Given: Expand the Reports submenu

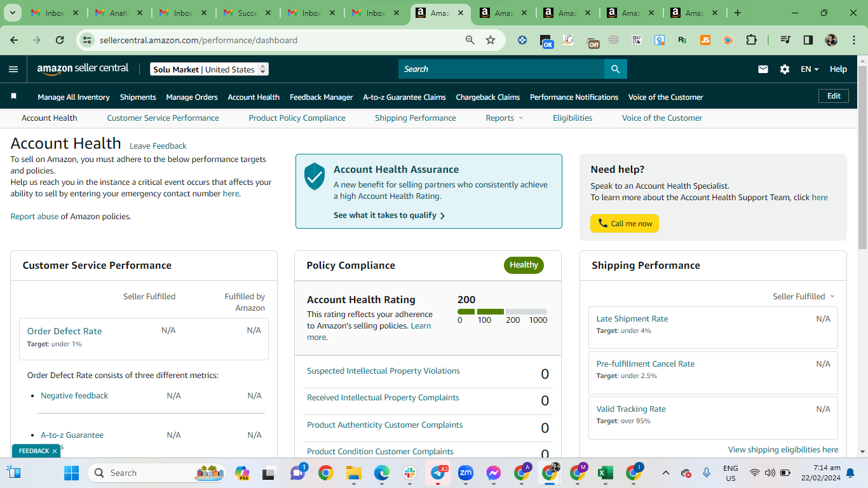Looking at the screenshot, I should tap(505, 118).
